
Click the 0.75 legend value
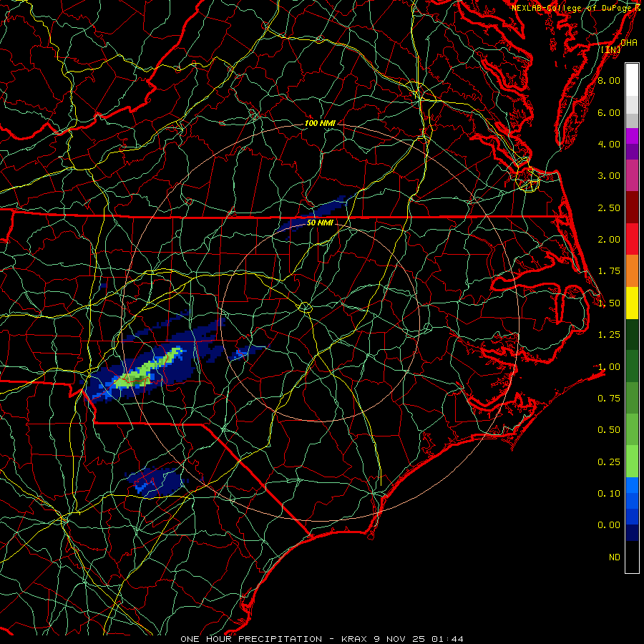[x=609, y=399]
